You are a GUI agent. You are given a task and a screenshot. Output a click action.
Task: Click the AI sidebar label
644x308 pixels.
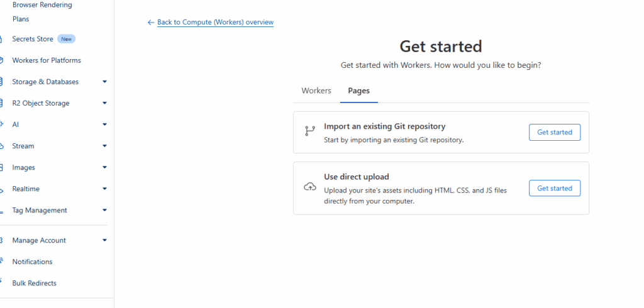pos(16,124)
